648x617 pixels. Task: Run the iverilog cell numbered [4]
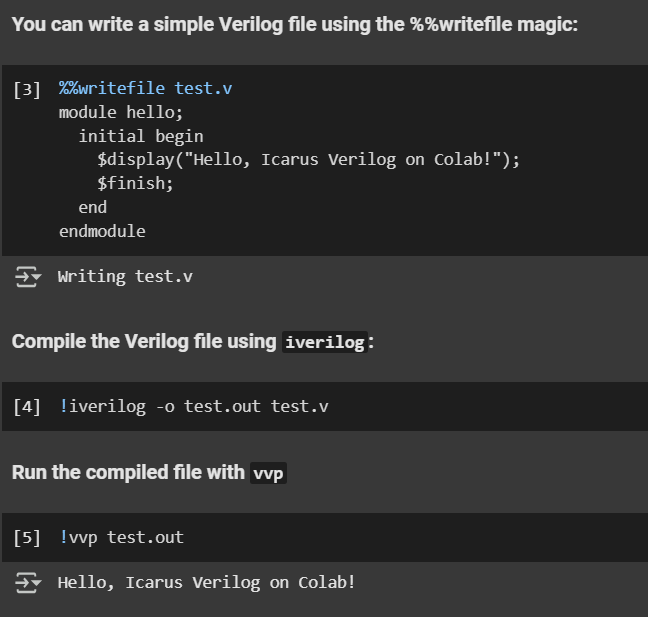click(27, 406)
